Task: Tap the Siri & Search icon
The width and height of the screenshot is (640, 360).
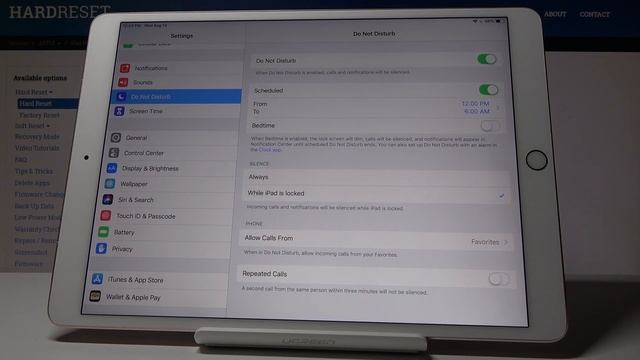Action: click(108, 200)
